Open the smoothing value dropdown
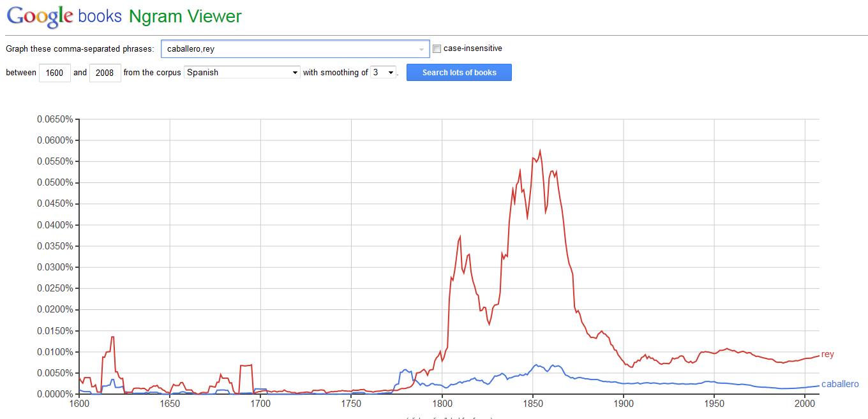The image size is (868, 419). (x=384, y=72)
